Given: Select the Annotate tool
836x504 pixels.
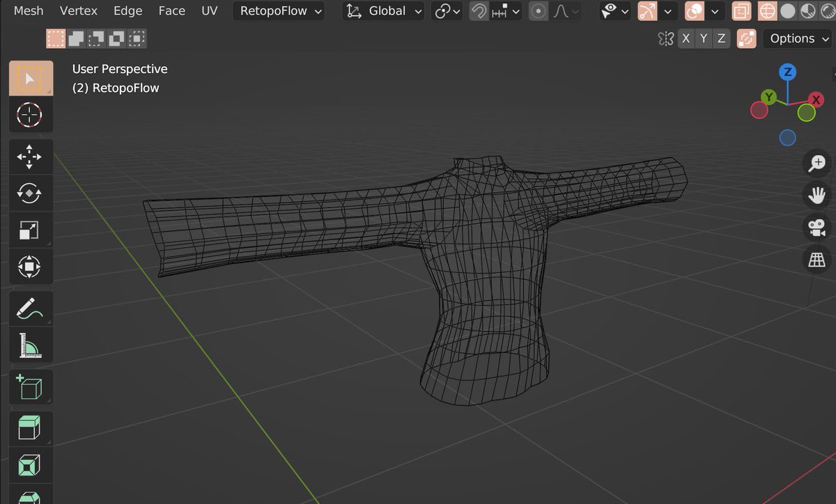Looking at the screenshot, I should [31, 308].
